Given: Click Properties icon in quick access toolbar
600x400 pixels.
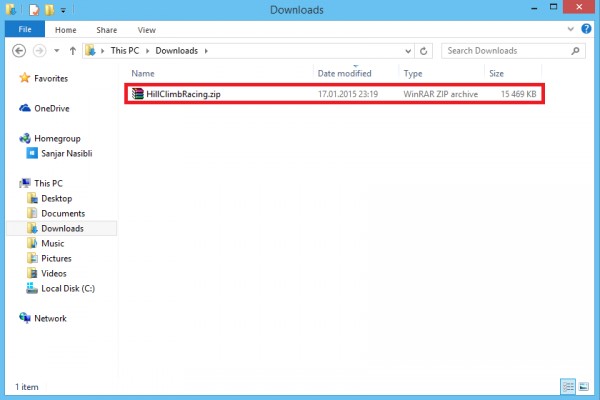Looking at the screenshot, I should pos(34,10).
